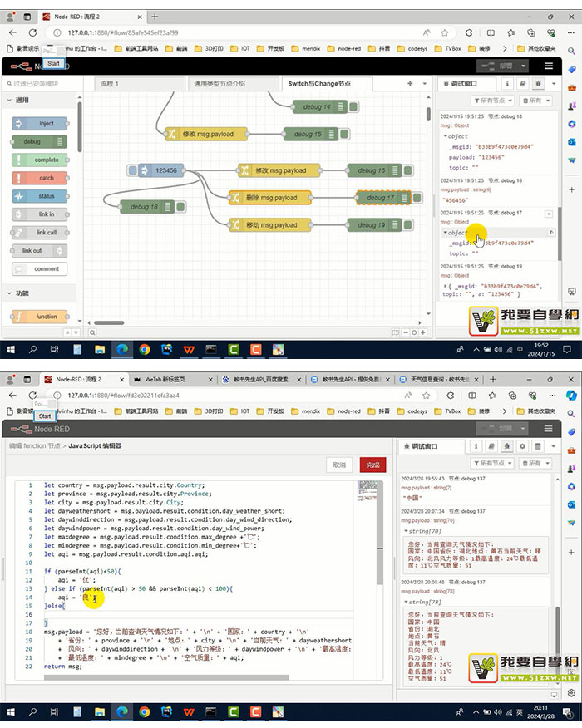The height and width of the screenshot is (728, 582).
Task: Open flow tabs list dropdown arrow
Action: click(x=424, y=84)
